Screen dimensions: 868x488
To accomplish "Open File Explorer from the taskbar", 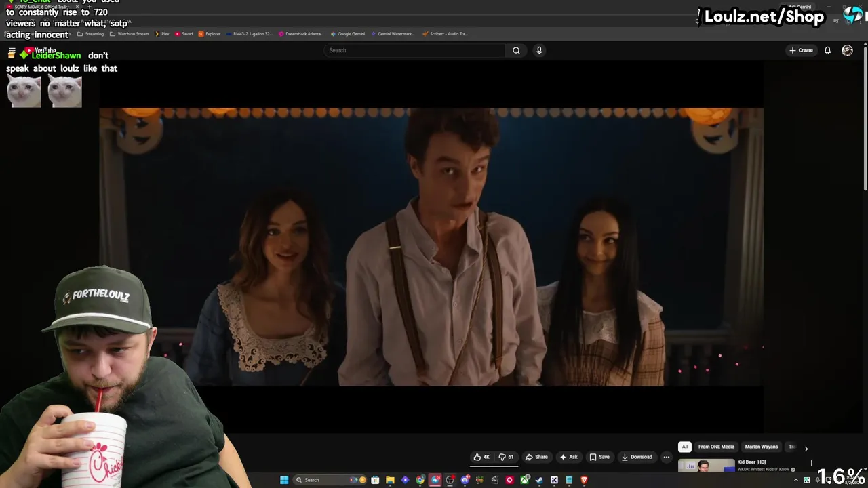I will pos(390,480).
